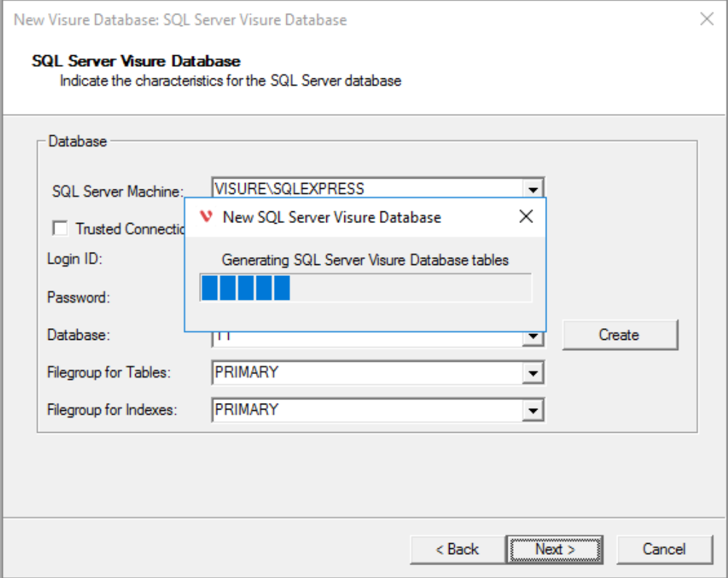
Task: Proceed with the Next button
Action: point(555,549)
